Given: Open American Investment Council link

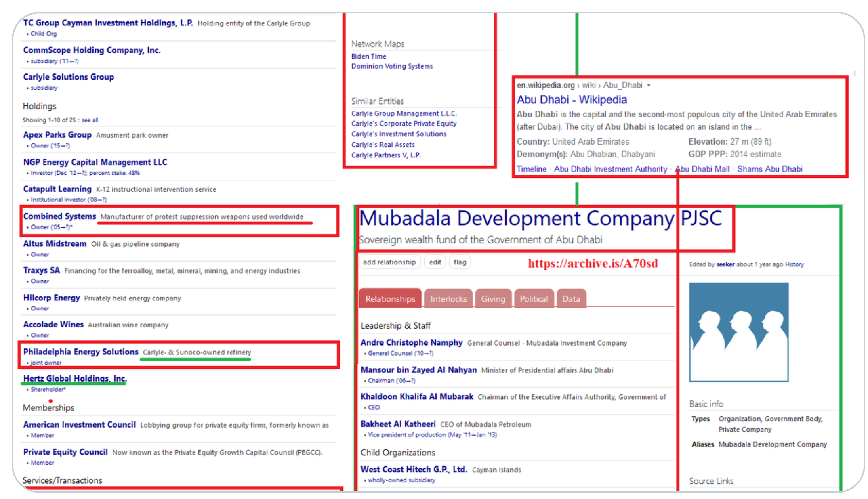Looking at the screenshot, I should pos(80,425).
